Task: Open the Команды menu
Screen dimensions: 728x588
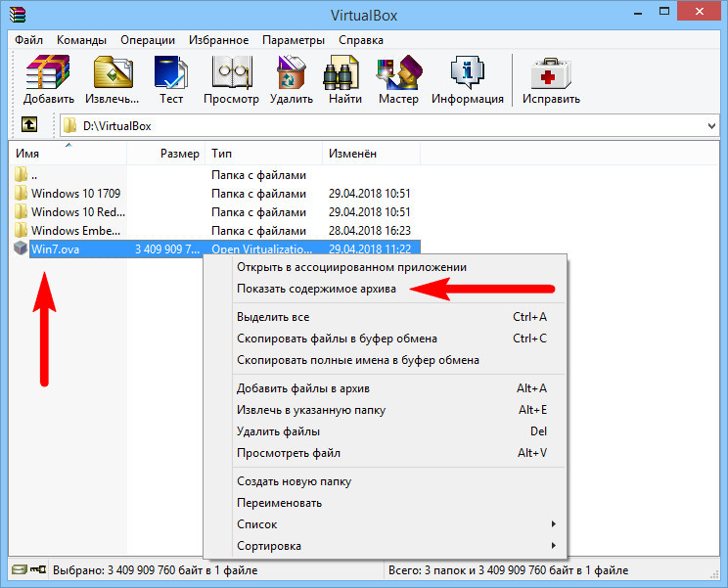Action: 81,40
